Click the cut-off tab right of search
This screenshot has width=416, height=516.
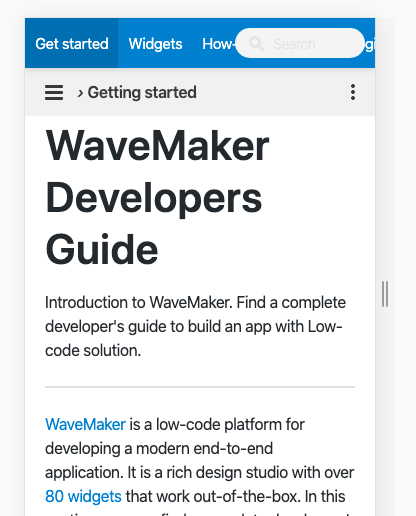click(370, 44)
